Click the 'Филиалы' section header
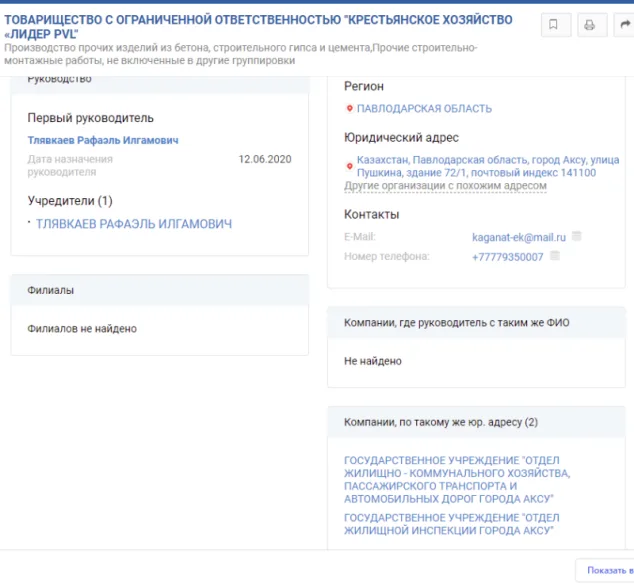 click(x=50, y=290)
